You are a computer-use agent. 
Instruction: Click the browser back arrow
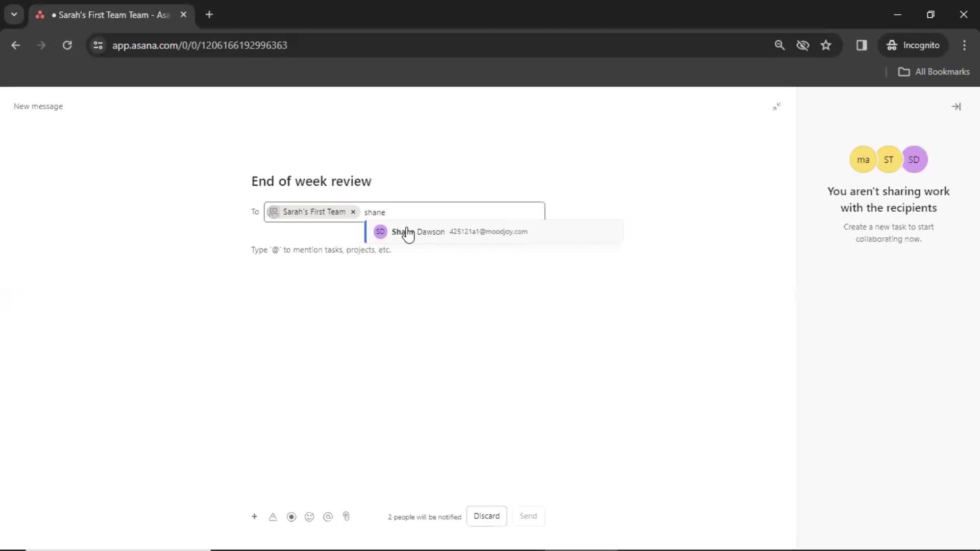(16, 45)
